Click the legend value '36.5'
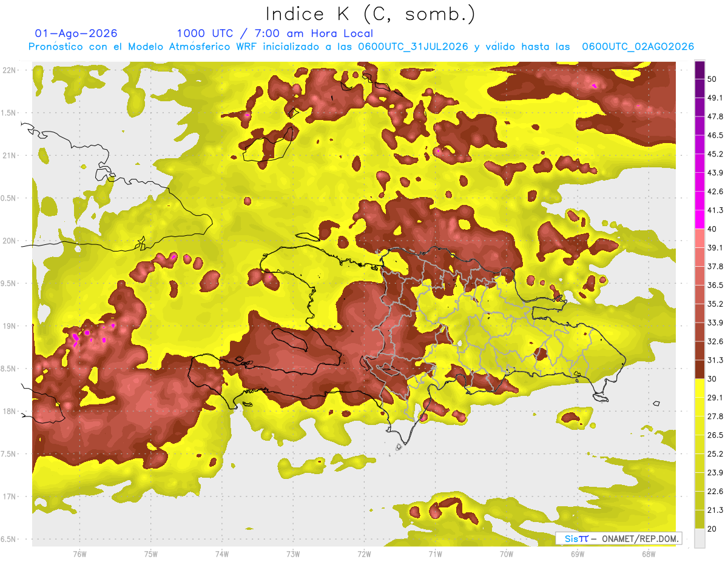 point(715,285)
